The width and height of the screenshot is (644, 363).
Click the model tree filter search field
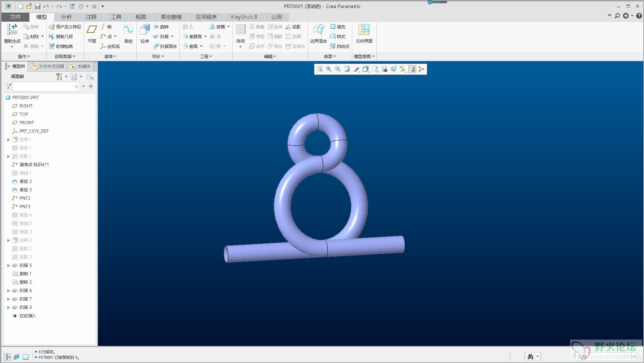pyautogui.click(x=44, y=86)
